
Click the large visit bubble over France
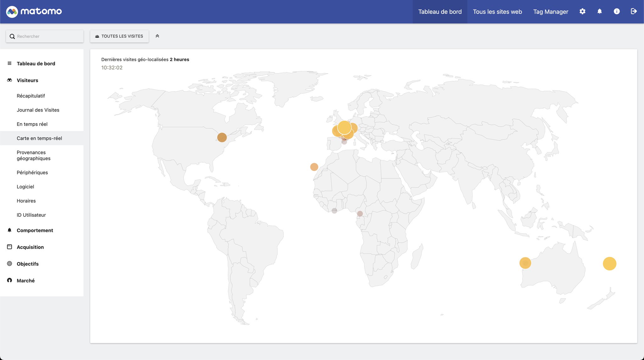344,128
